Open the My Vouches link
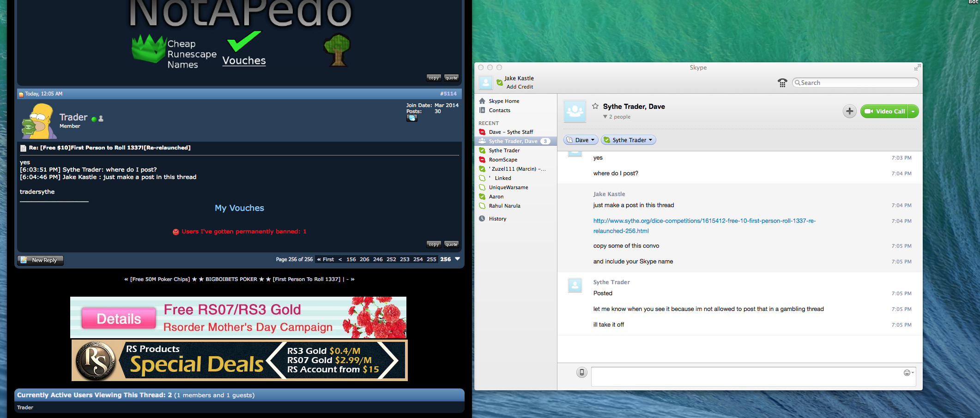 [239, 208]
